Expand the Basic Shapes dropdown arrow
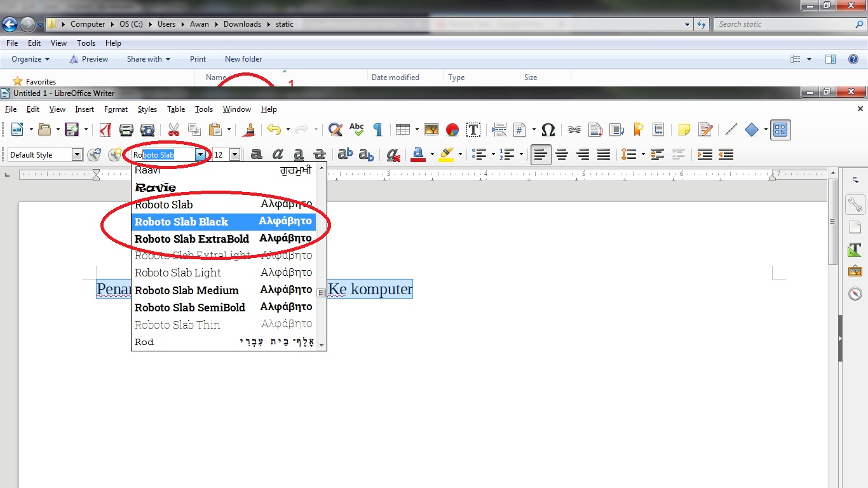Viewport: 868px width, 488px height. (x=766, y=130)
